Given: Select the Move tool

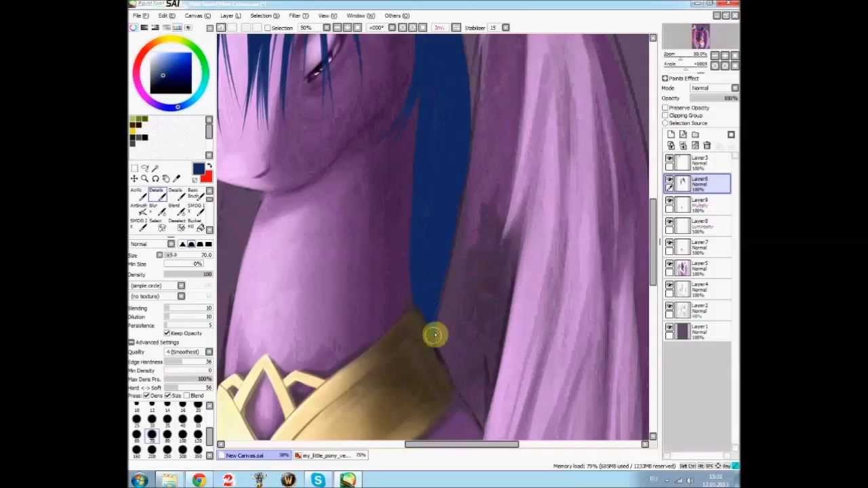Looking at the screenshot, I should (x=134, y=179).
